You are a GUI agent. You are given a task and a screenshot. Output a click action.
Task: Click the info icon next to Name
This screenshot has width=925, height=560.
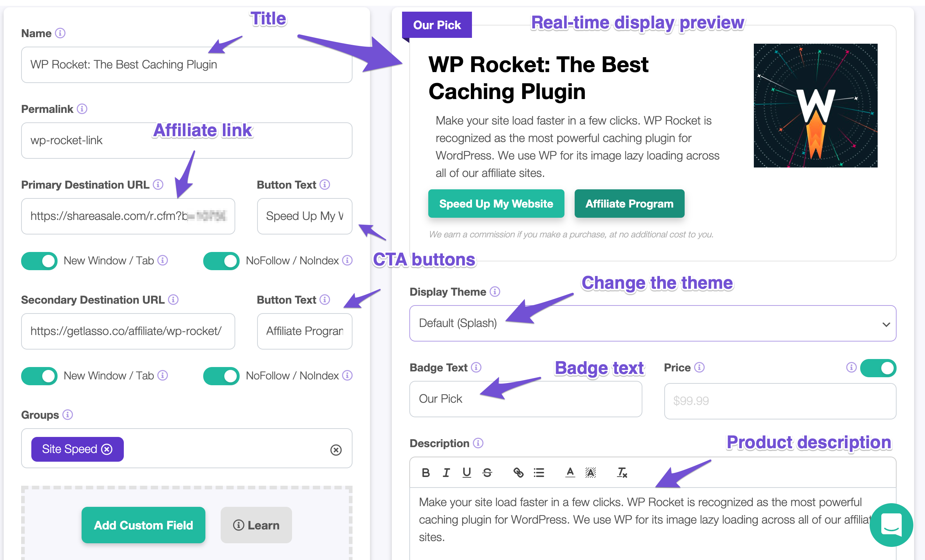(x=60, y=33)
